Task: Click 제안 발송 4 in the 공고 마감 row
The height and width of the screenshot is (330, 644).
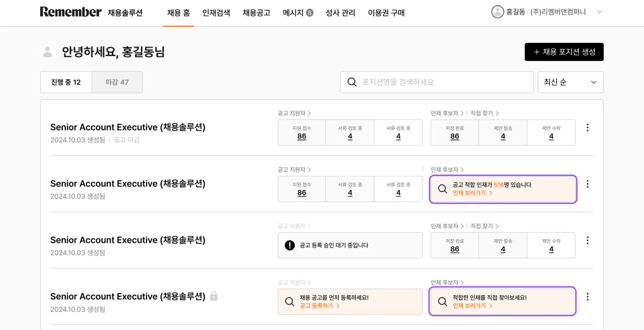Action: point(503,133)
